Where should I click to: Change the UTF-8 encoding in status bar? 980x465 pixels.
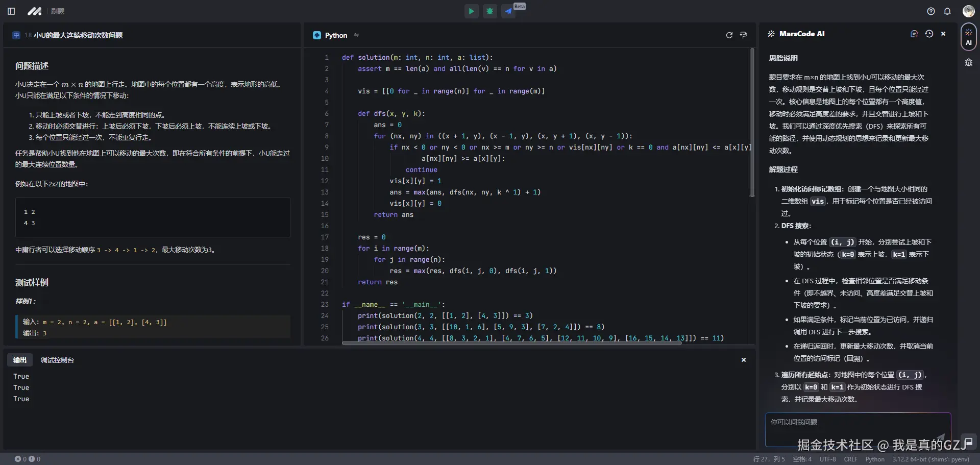tap(827, 459)
